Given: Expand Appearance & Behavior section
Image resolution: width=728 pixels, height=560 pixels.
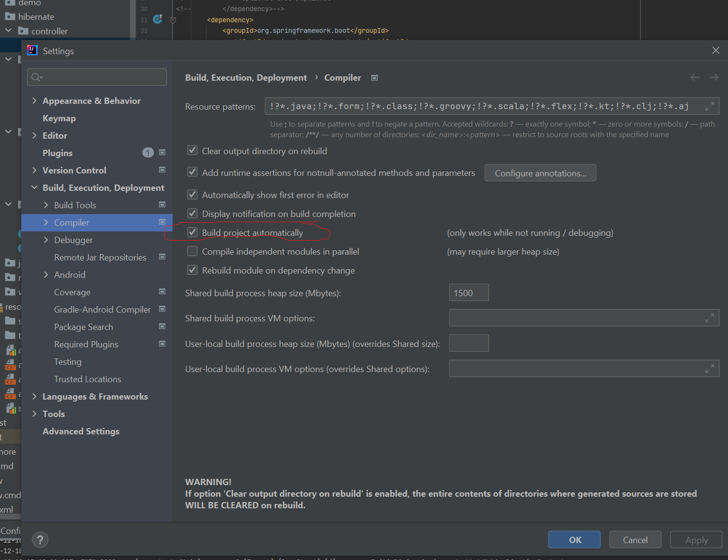Looking at the screenshot, I should (x=34, y=101).
